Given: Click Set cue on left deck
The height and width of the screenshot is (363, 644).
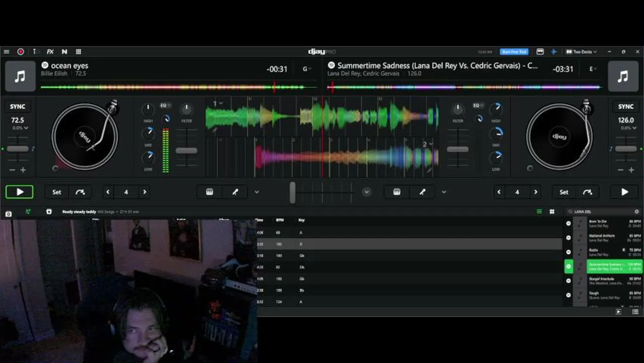Looking at the screenshot, I should (56, 192).
